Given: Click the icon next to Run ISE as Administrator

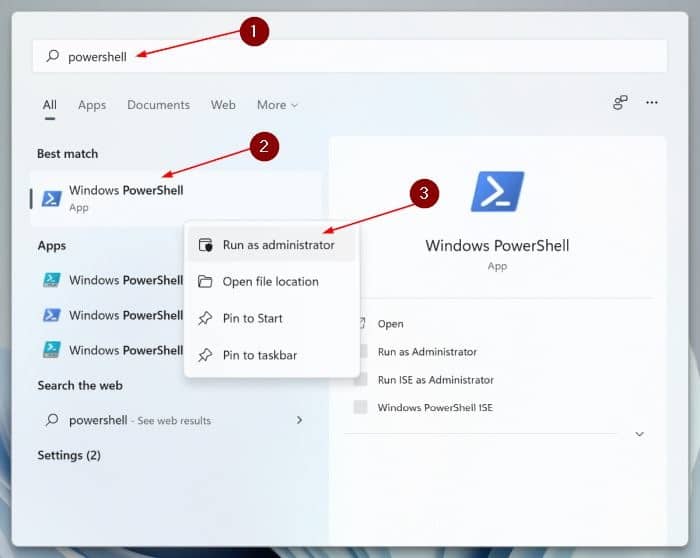Looking at the screenshot, I should (x=361, y=379).
